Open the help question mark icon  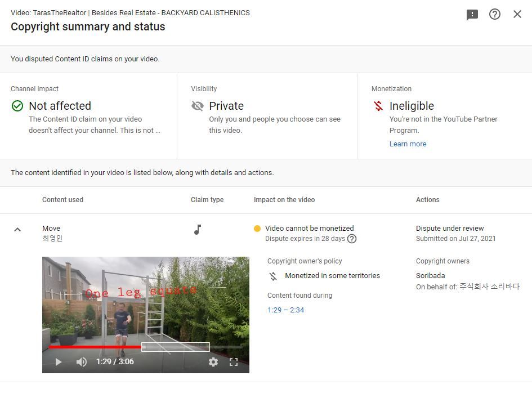(x=495, y=14)
